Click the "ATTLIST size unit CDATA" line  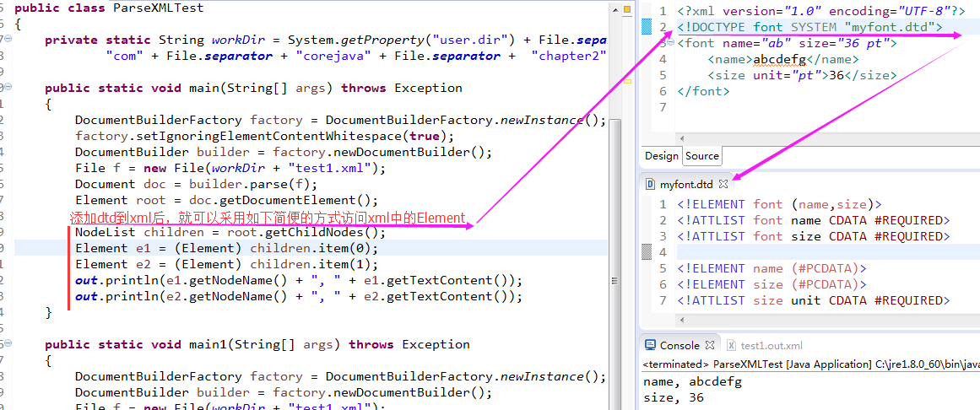(x=813, y=300)
